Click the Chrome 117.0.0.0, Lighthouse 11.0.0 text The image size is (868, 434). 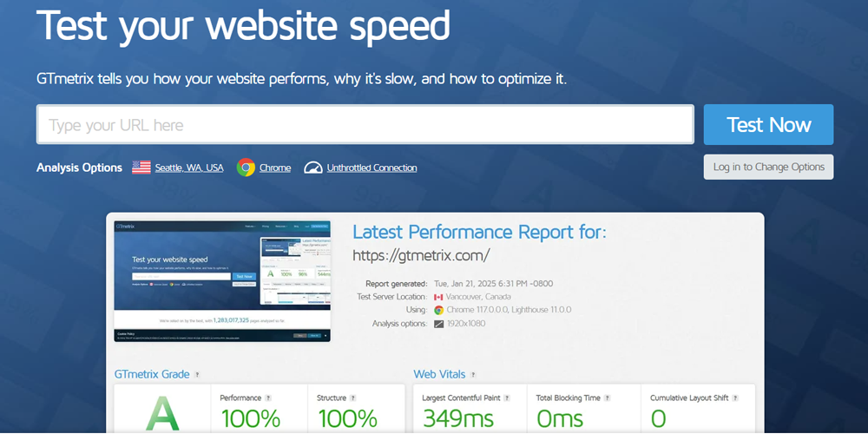[509, 310]
